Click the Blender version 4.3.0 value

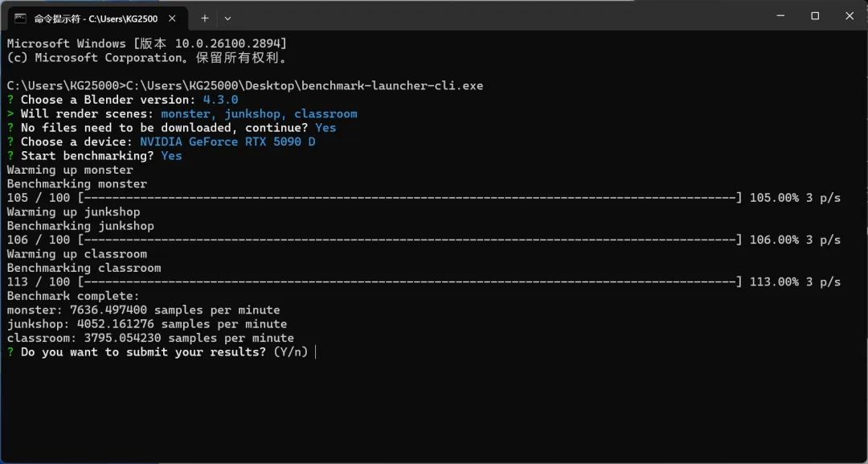click(x=220, y=100)
